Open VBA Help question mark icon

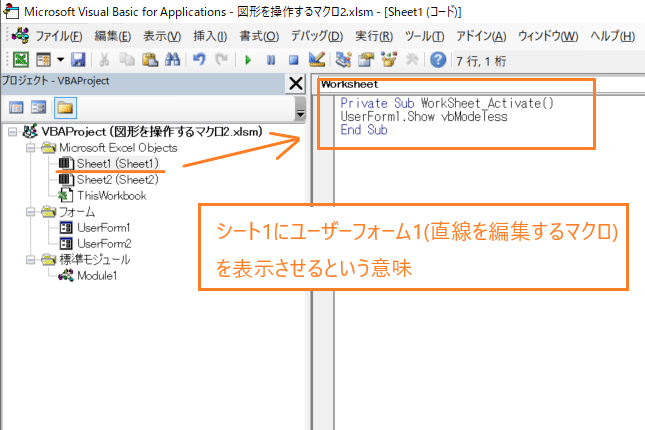point(438,60)
